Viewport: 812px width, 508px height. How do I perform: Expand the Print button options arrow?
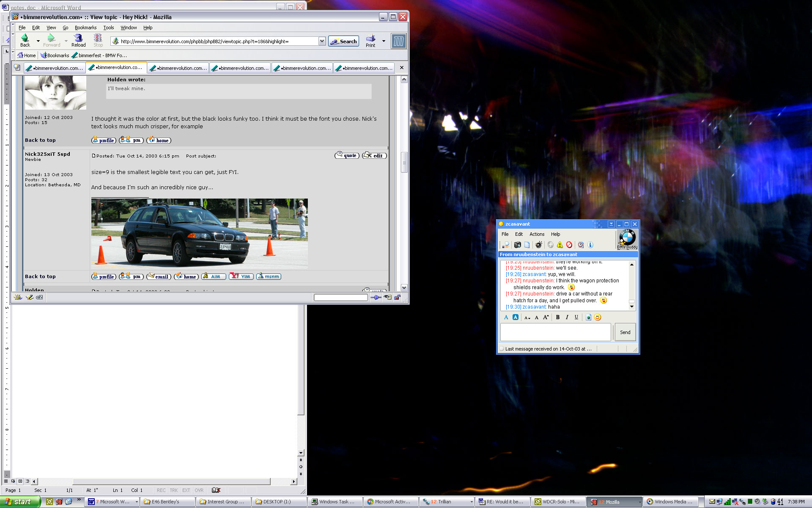[x=384, y=41]
